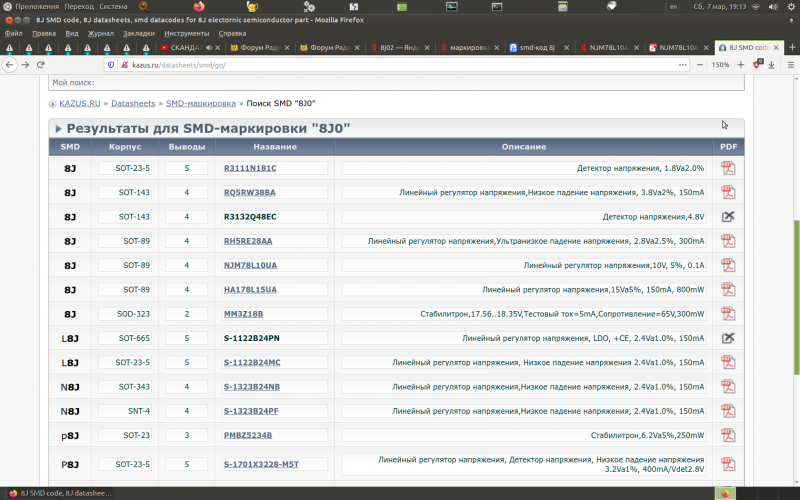Open the Журнал menu

101,33
